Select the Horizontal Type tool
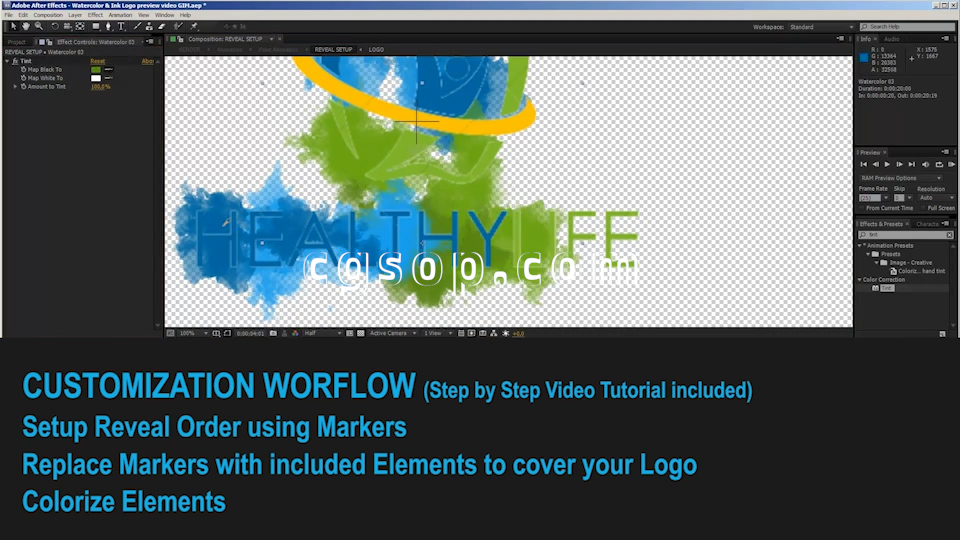The height and width of the screenshot is (540, 960). point(121,26)
